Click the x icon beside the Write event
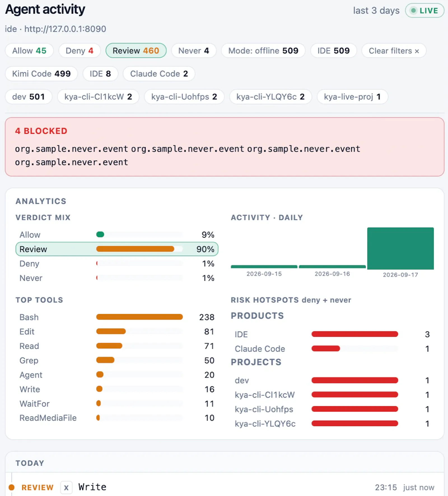 66,488
